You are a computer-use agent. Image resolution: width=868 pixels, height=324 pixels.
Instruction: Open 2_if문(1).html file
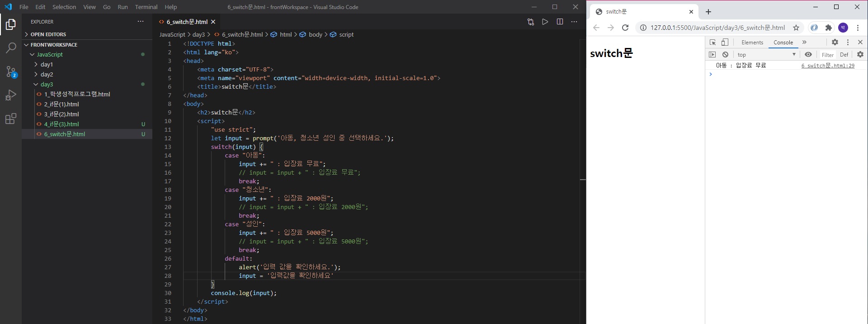coord(61,104)
